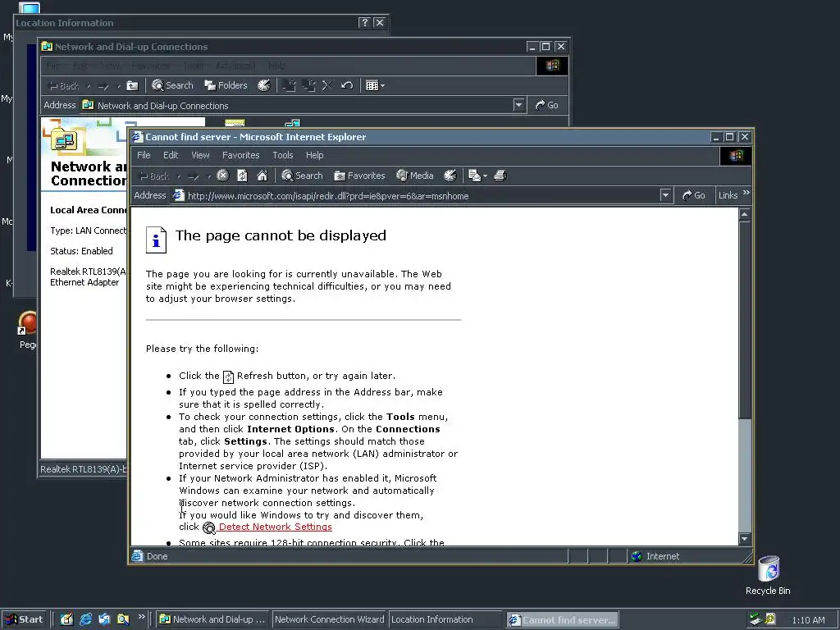Click the page scrollbar down arrow
Viewport: 840px width, 630px height.
pos(745,538)
